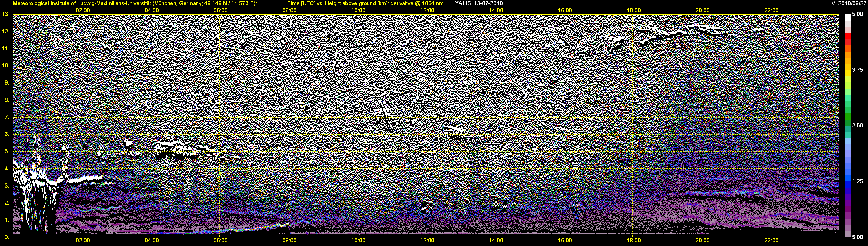Viewport: 868px width, 246px height.
Task: Click the 08:00 label on the top time axis
Action: pyautogui.click(x=289, y=10)
